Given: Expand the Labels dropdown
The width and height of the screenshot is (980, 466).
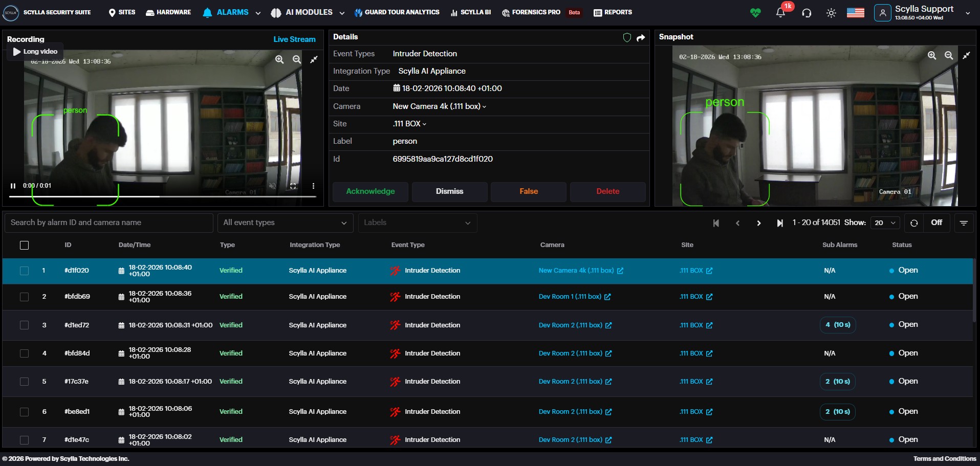Looking at the screenshot, I should click(417, 223).
